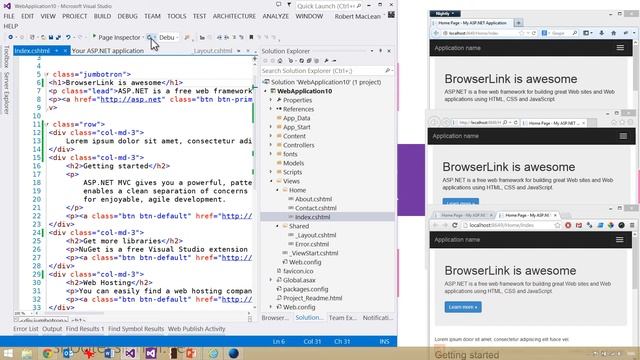Click Application name link in Internet Explorer page
This screenshot has width=640, height=360.
click(456, 136)
